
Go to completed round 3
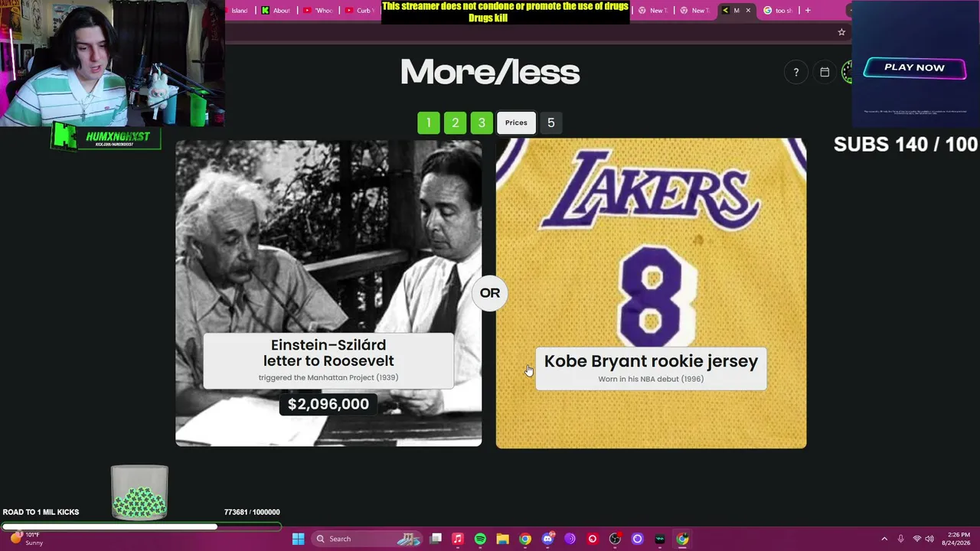coord(482,123)
